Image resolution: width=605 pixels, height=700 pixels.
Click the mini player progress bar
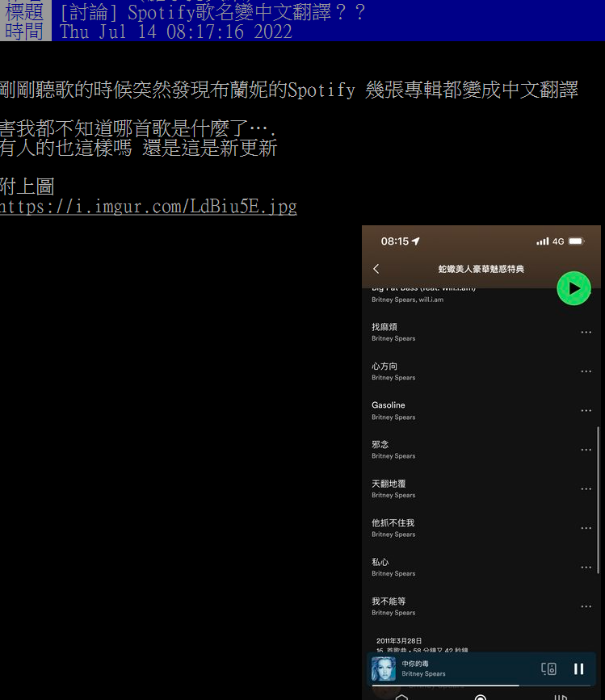click(x=481, y=685)
